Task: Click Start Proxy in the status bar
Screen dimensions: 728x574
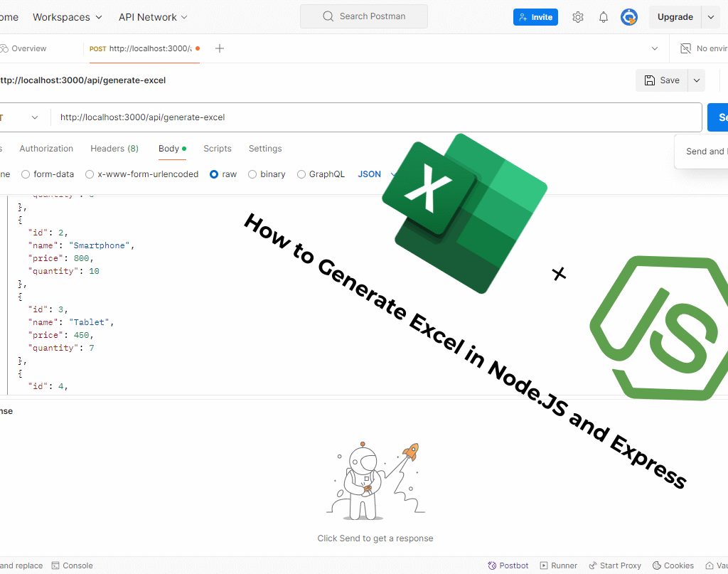Action: (615, 565)
